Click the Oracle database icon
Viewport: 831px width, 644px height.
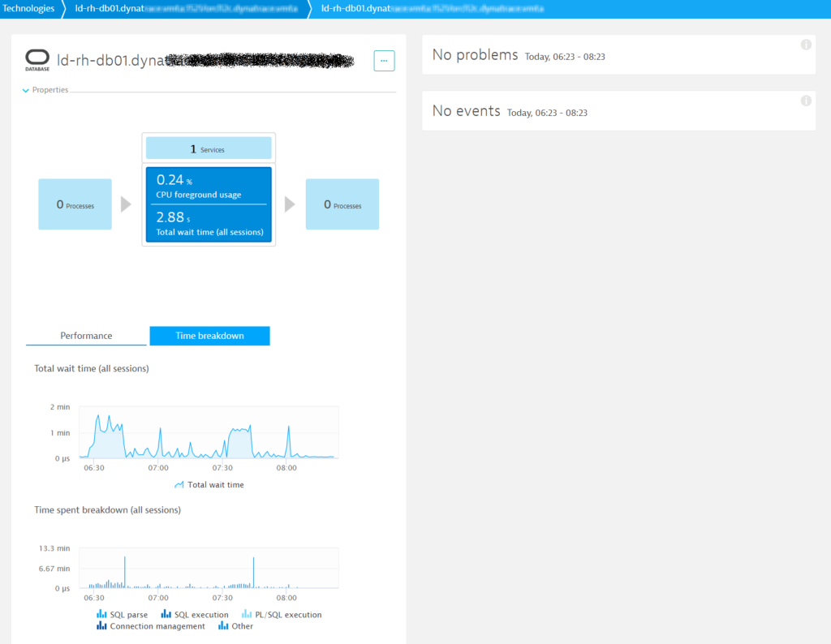pyautogui.click(x=37, y=60)
